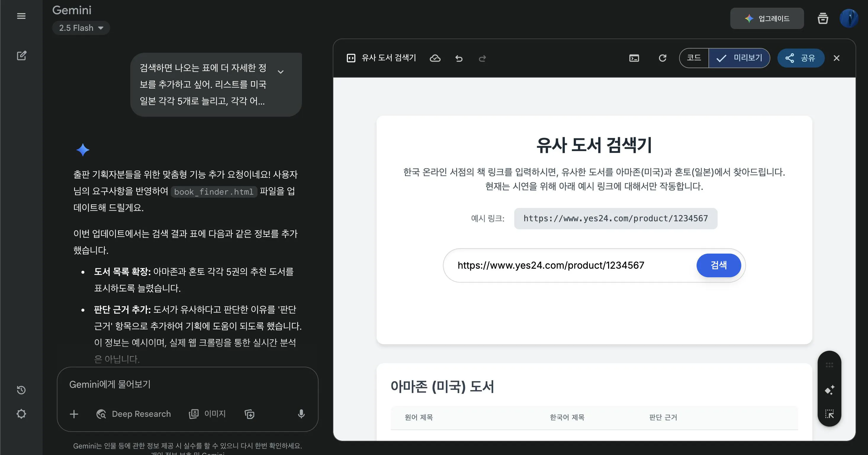
Task: Open recent chat history from the sidebar
Action: coord(21,390)
